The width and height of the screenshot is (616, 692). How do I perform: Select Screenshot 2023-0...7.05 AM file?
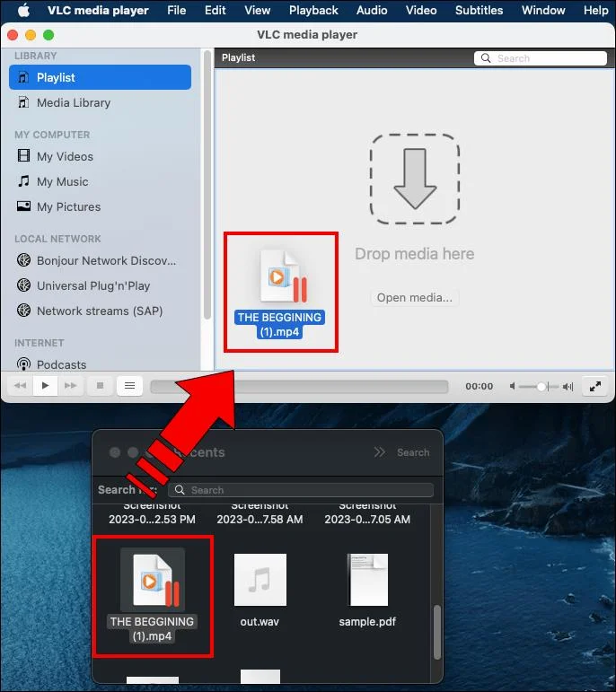pos(367,514)
